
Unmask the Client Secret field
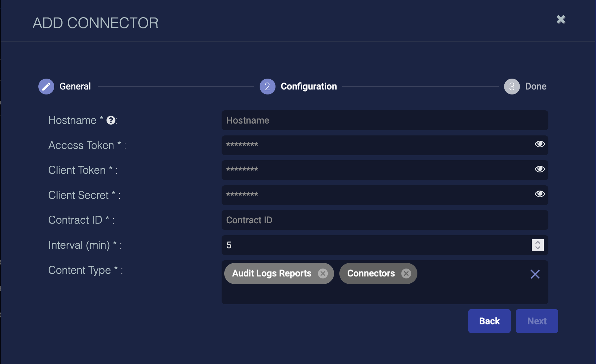point(539,194)
